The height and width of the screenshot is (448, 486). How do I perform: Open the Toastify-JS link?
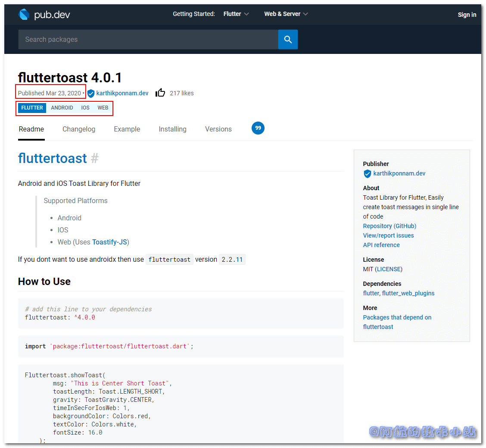110,242
